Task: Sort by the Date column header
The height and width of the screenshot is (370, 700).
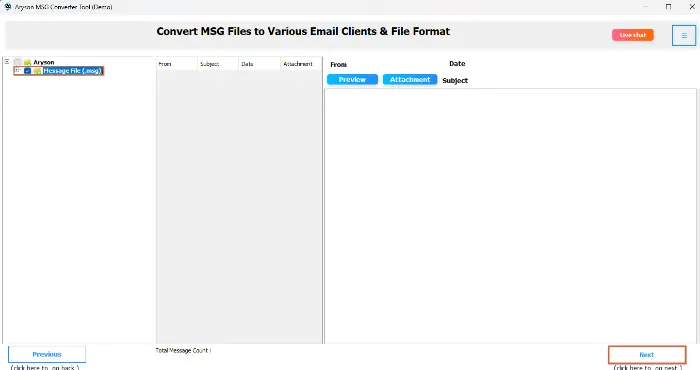Action: (x=259, y=64)
